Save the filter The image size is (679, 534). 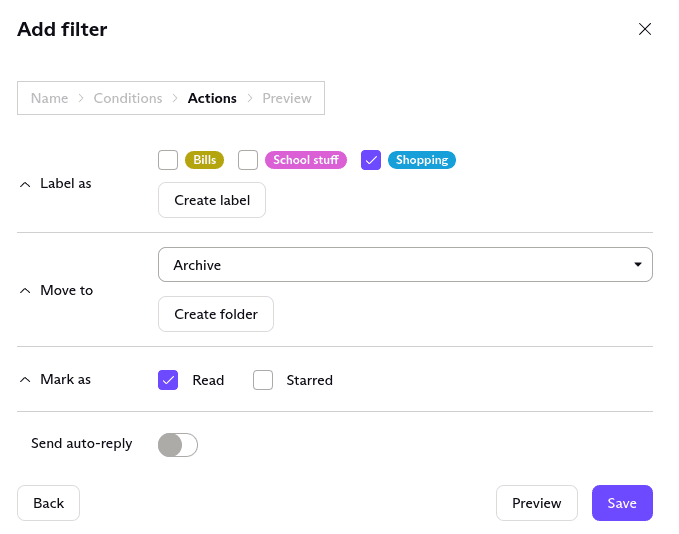coord(622,503)
